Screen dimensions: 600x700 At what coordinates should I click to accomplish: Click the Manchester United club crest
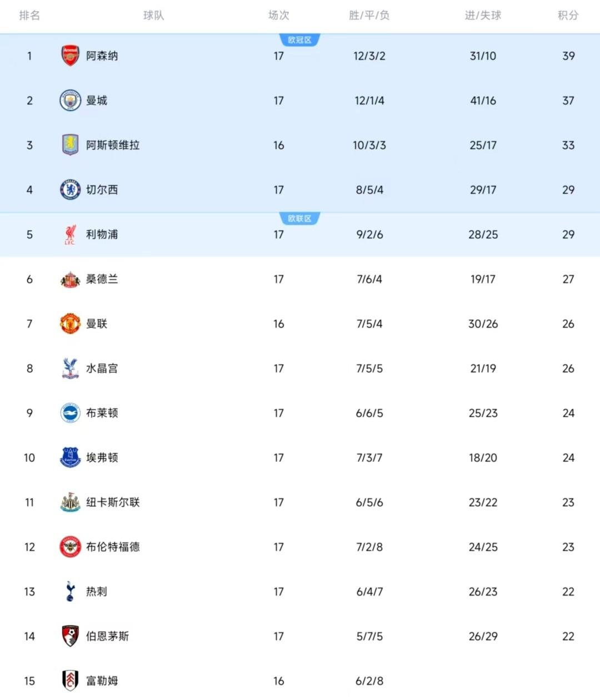(x=70, y=324)
